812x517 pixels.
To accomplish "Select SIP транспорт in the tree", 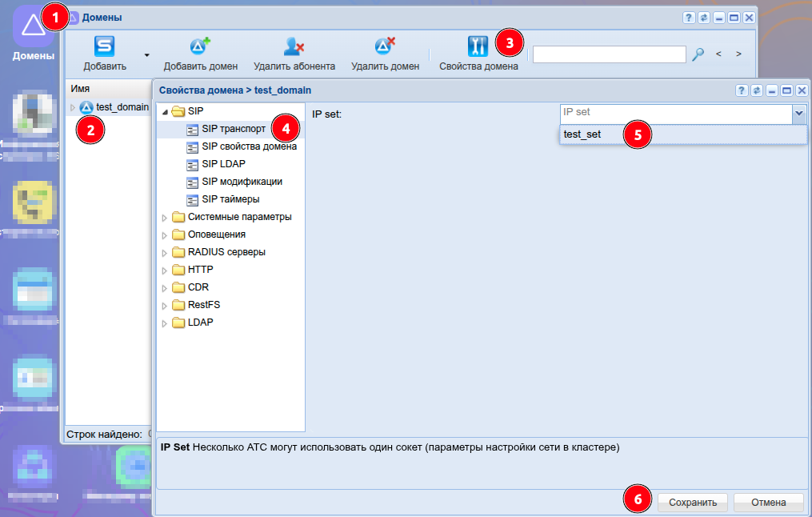I will point(234,129).
